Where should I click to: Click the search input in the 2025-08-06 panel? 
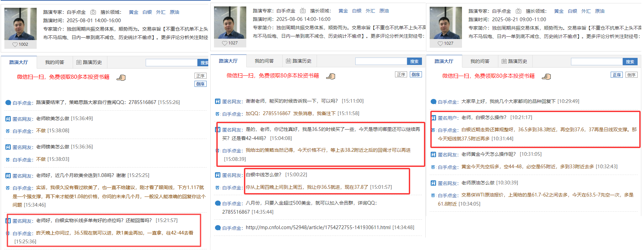[381, 62]
